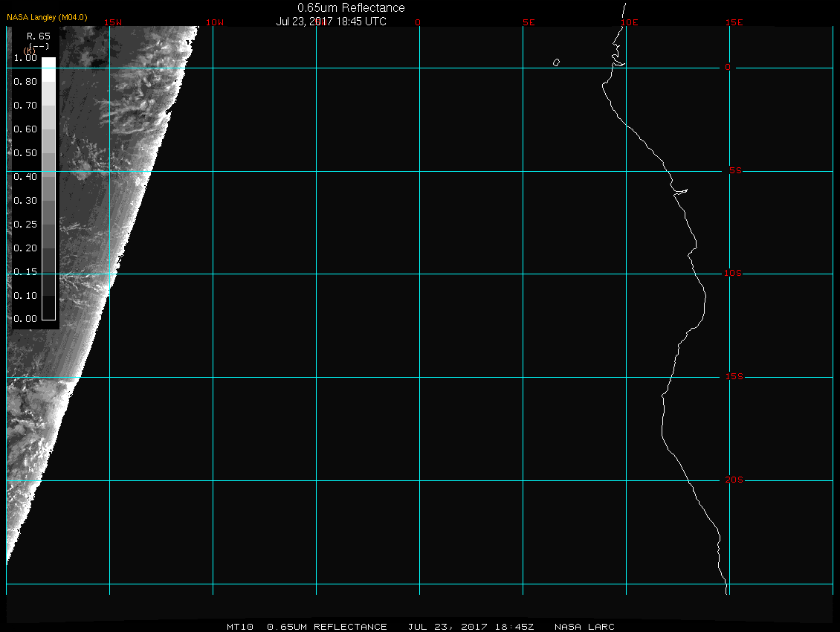Pick the white 1.00 reflectance scale swatch
This screenshot has width=840, height=632.
tap(48, 63)
